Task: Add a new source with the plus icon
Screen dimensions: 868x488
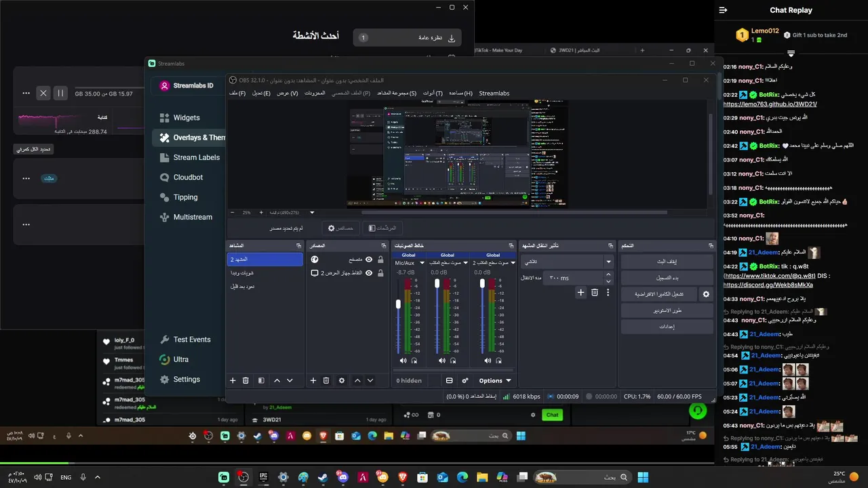Action: pyautogui.click(x=313, y=381)
